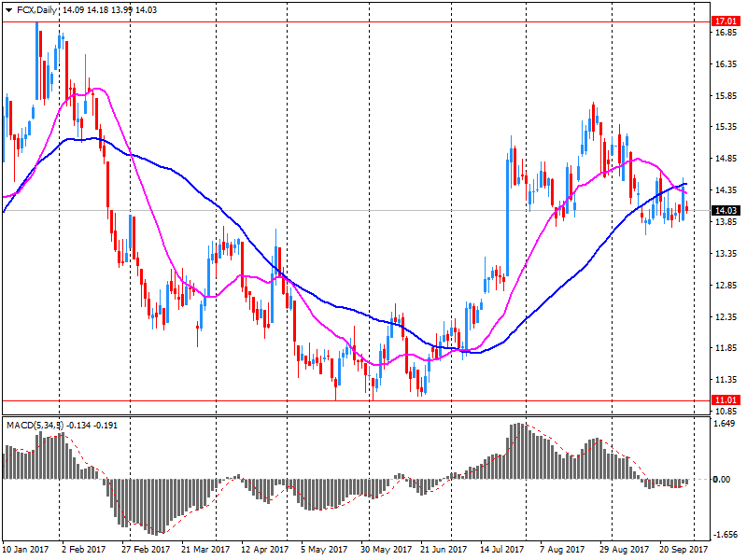The image size is (747, 560).
Task: Click the 13.85 price scale label
Action: (x=726, y=222)
